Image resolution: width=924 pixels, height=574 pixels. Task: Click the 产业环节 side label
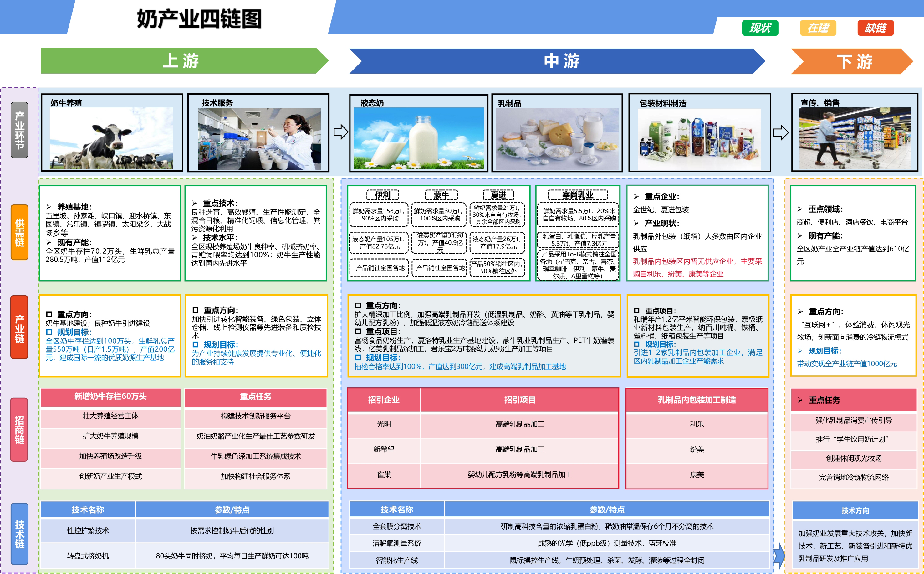coord(19,130)
